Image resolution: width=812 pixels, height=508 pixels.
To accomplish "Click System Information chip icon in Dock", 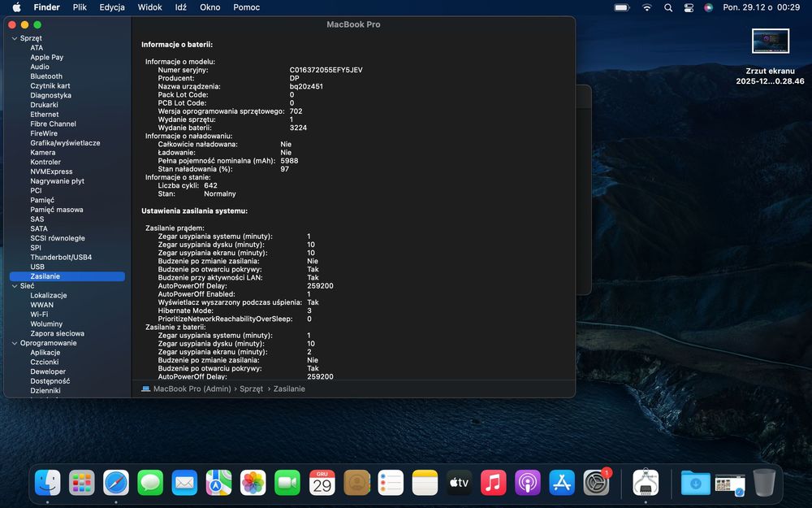I will tap(646, 483).
